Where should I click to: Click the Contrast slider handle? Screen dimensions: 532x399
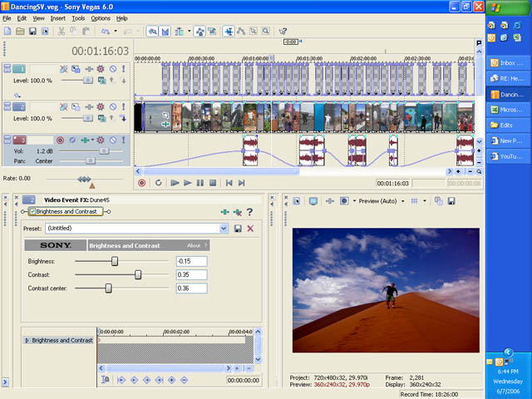(138, 274)
